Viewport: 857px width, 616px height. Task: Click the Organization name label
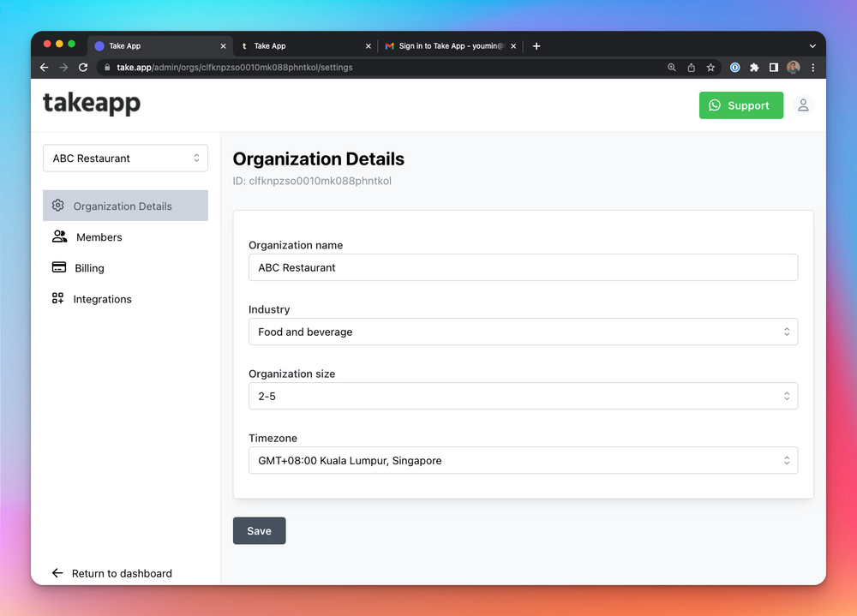pyautogui.click(x=296, y=245)
